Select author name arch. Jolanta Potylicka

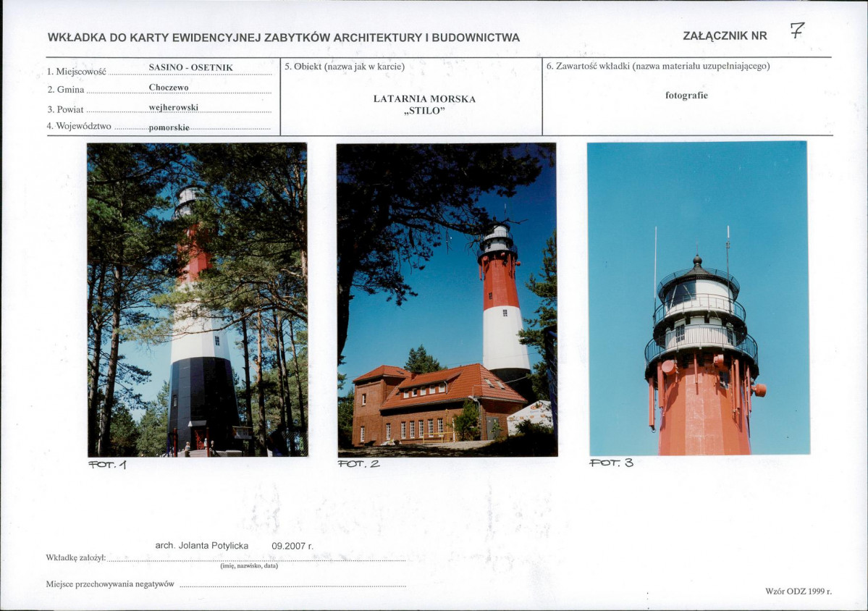tap(201, 546)
